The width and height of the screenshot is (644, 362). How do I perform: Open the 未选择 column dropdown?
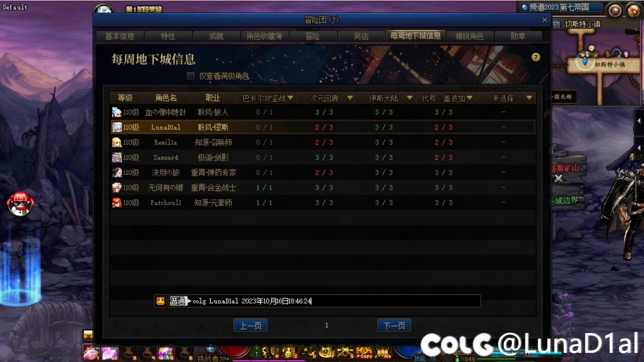530,98
